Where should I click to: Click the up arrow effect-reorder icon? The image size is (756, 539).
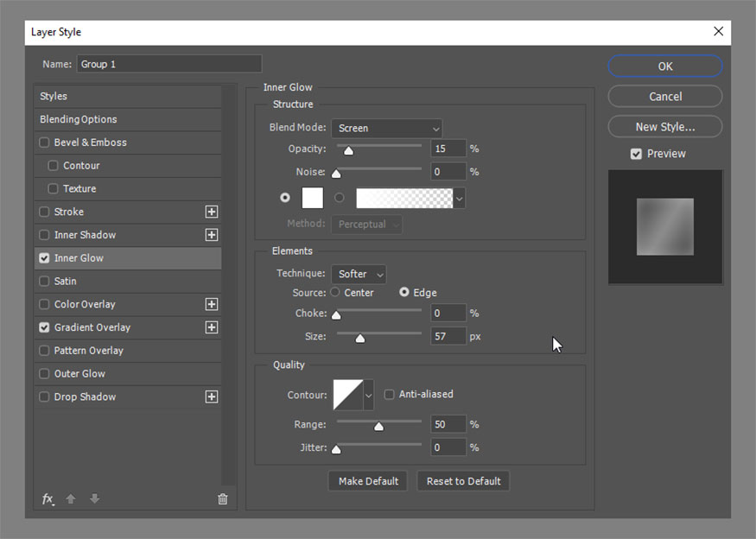tap(72, 499)
